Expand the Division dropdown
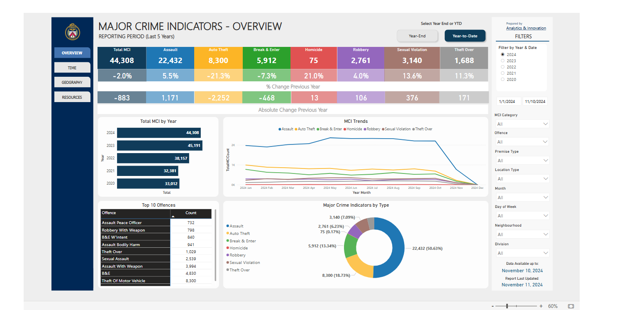This screenshot has height=310, width=644. point(522,253)
